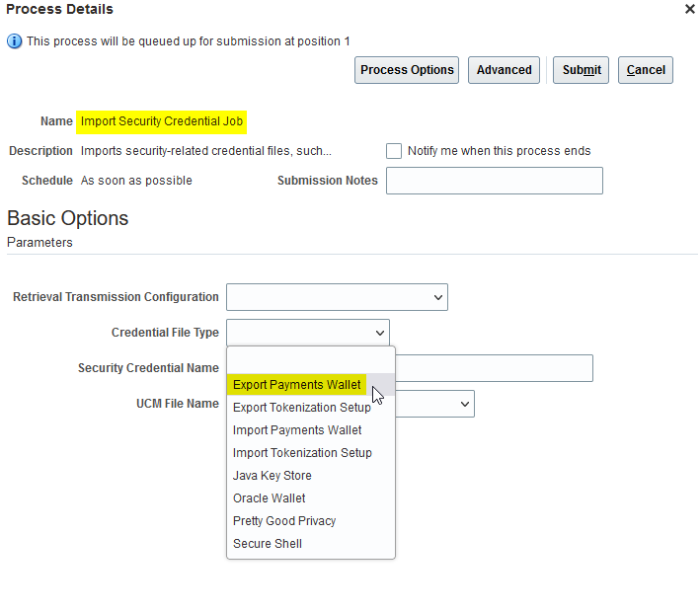The image size is (700, 612).
Task: Choose Pretty Good Privacy option
Action: pos(311,521)
